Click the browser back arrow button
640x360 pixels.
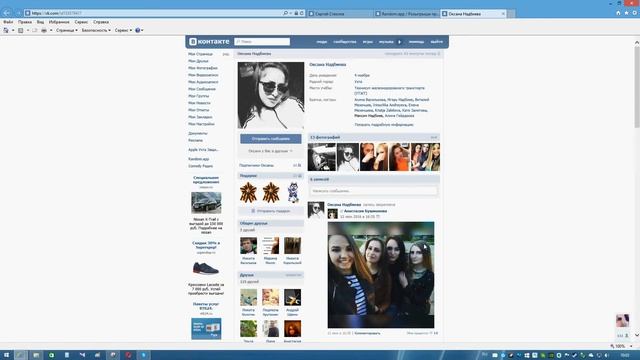[7, 13]
